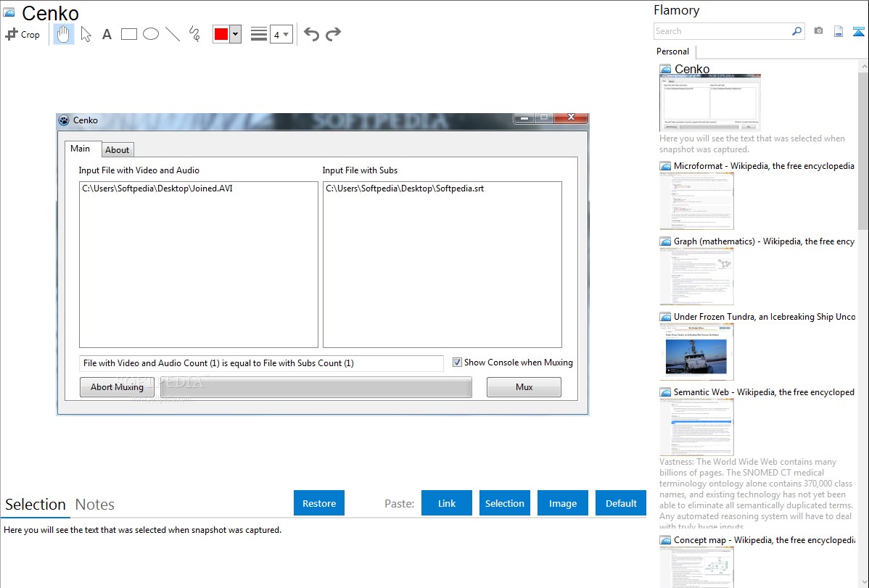Image resolution: width=869 pixels, height=588 pixels.
Task: Toggle Show Console when Muxing checkbox
Action: tap(457, 363)
